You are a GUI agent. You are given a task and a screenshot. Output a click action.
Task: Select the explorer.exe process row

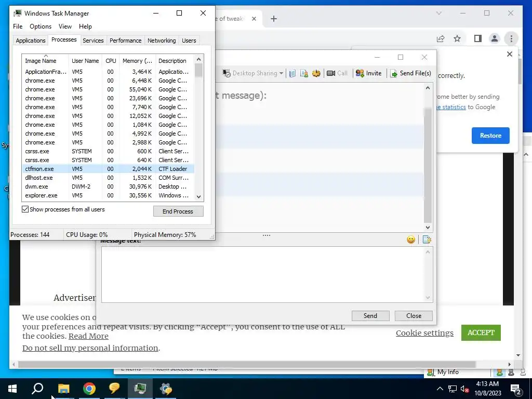108,195
